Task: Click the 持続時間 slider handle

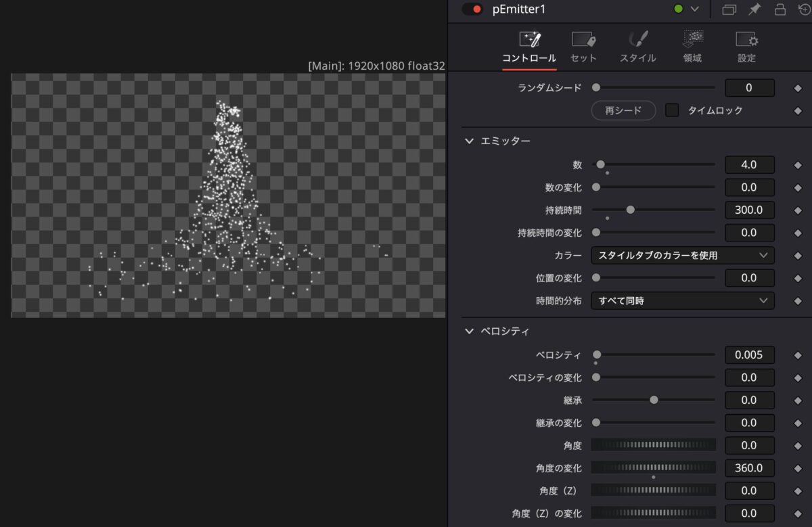Action: [x=631, y=210]
